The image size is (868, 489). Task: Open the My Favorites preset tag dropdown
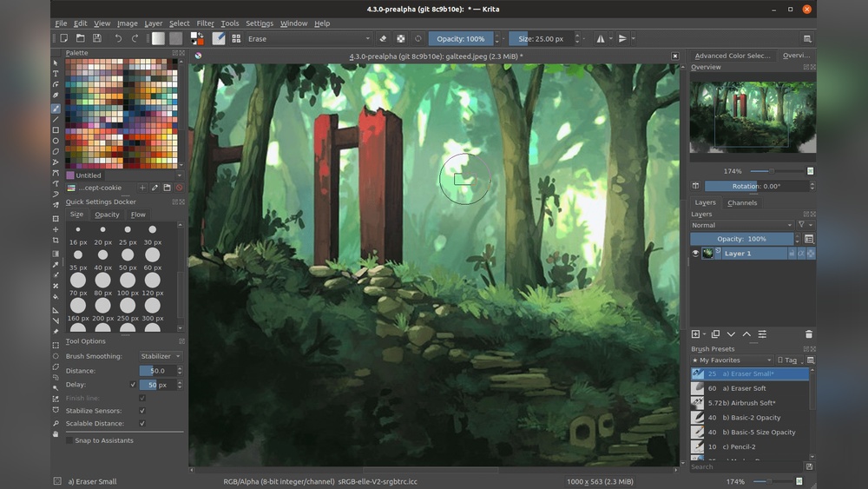tap(732, 360)
